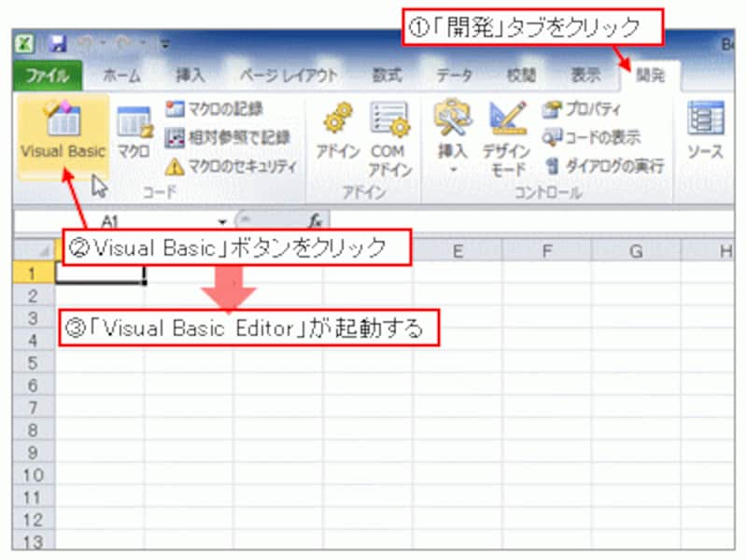Open the Customize Quick Access Toolbar dropdown
The image size is (747, 560).
(165, 45)
